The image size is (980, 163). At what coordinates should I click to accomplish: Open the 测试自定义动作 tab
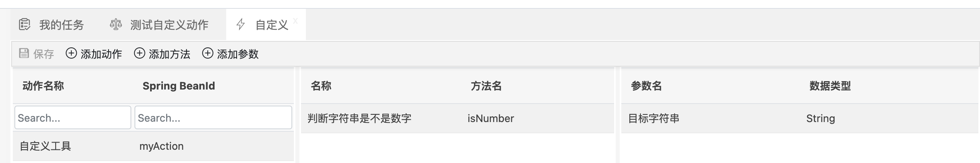click(x=169, y=25)
